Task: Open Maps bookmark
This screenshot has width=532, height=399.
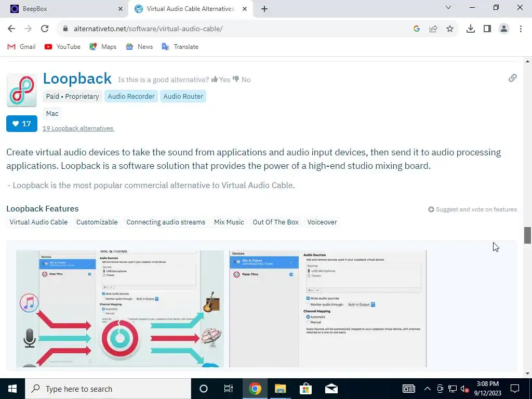Action: [x=103, y=47]
